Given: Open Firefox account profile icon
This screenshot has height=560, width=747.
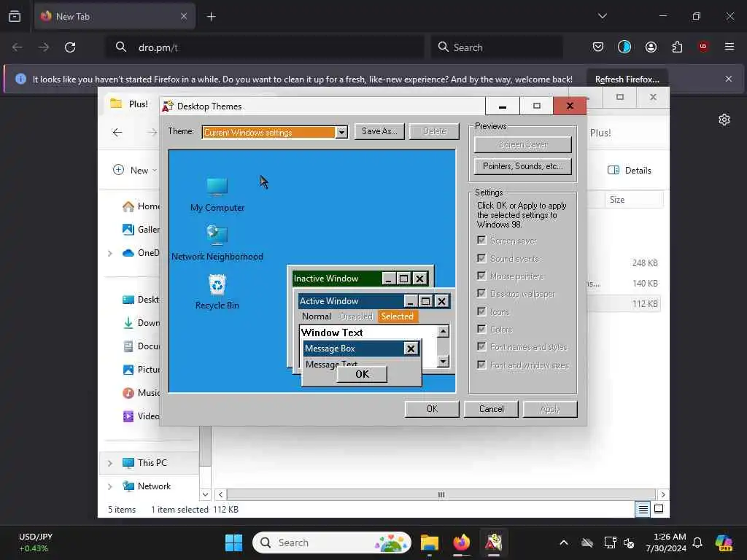Looking at the screenshot, I should [x=651, y=47].
